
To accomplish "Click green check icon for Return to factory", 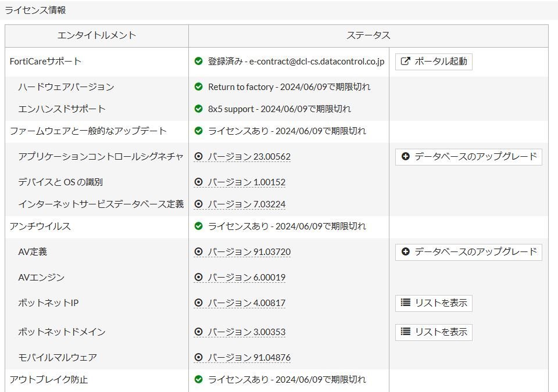I will (198, 87).
